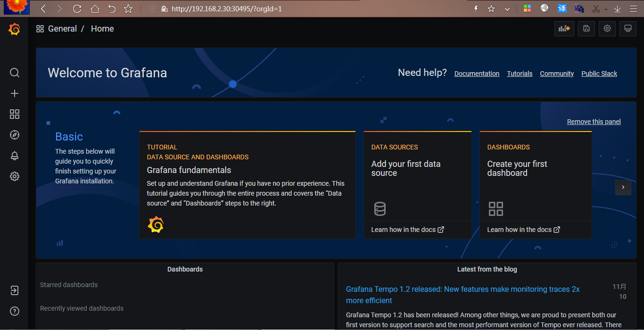
Task: Click the Sign in sidebar icon
Action: pyautogui.click(x=15, y=290)
